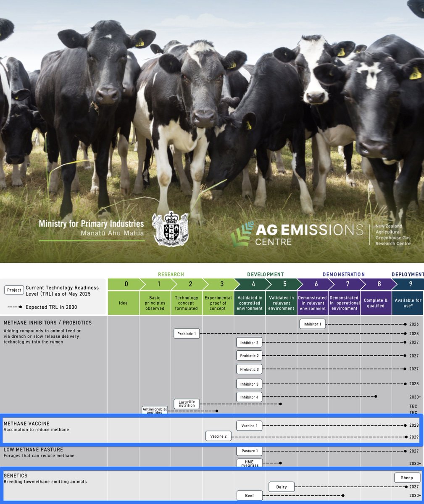Select the Pasture 1 project box
424x504 pixels.
pos(250,451)
